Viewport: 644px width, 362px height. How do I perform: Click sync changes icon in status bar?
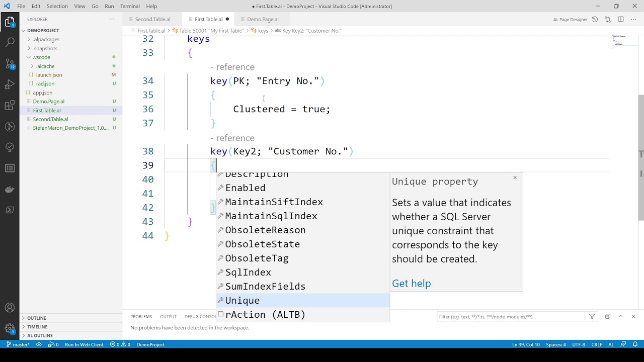click(39, 344)
